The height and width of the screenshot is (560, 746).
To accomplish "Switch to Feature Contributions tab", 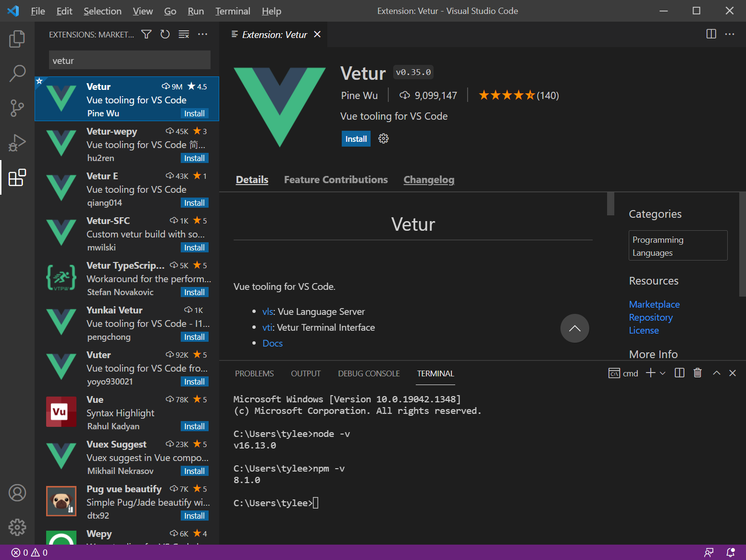I will [336, 179].
